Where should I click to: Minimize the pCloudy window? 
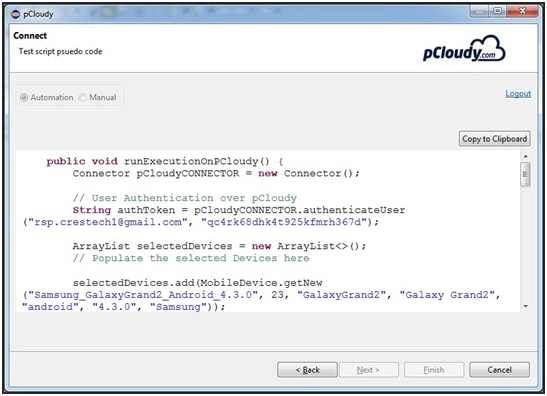tap(479, 11)
